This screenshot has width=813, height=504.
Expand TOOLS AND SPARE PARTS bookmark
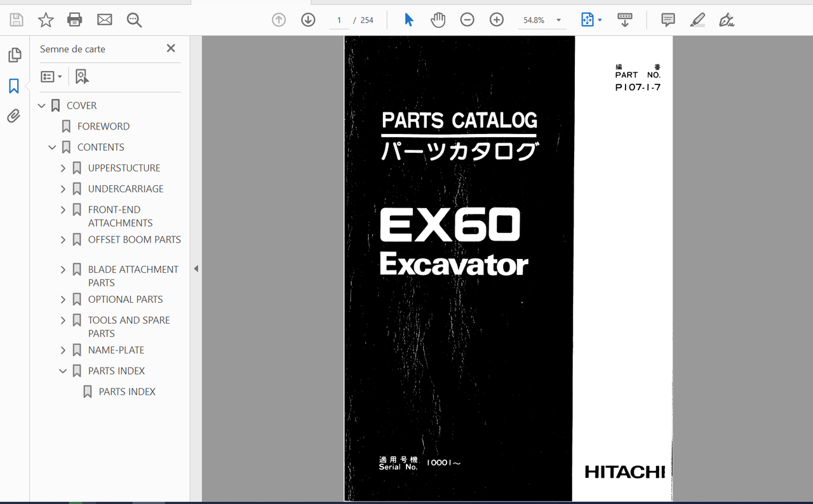[63, 321]
